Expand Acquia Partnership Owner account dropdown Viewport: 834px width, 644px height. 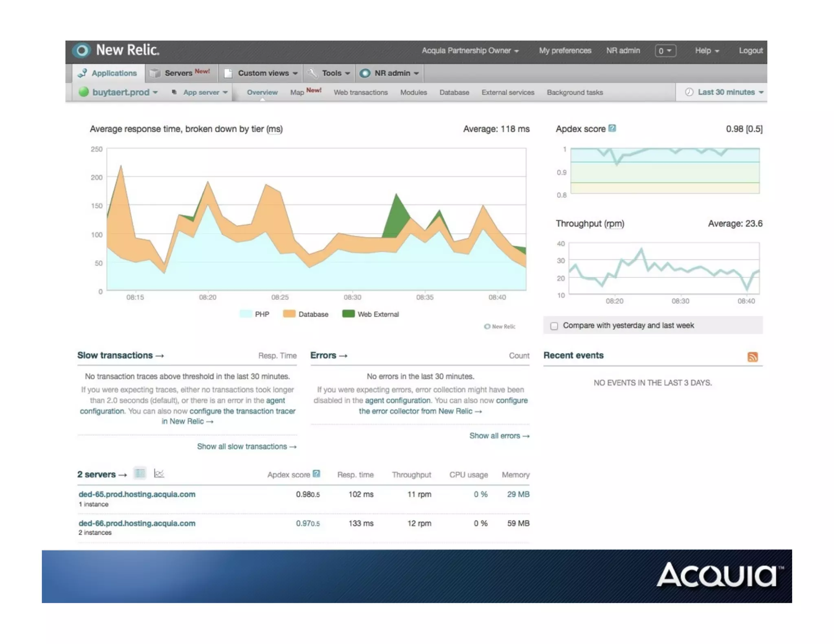(x=470, y=51)
